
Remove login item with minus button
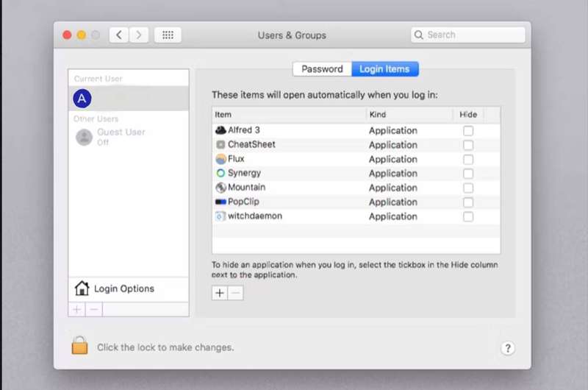(x=235, y=293)
